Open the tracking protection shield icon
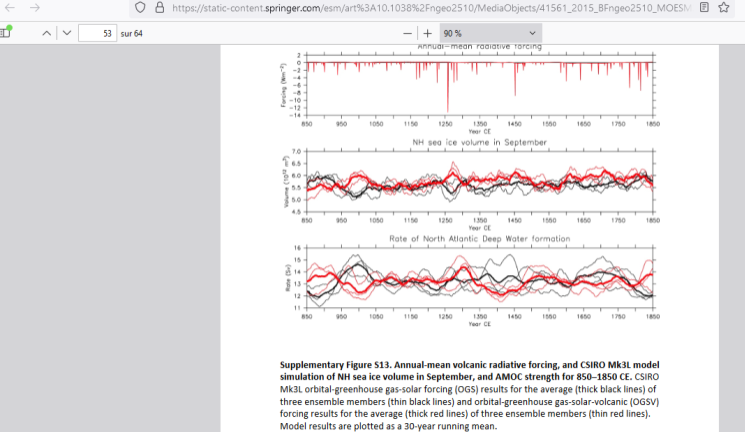Viewport: 745px width, 432px height. (x=140, y=8)
